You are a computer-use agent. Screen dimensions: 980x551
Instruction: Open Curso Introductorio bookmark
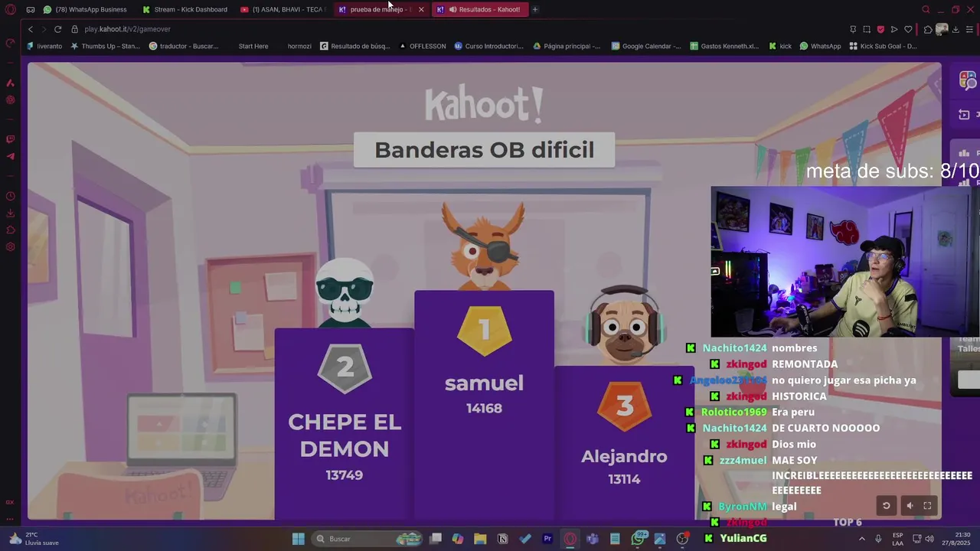click(488, 46)
